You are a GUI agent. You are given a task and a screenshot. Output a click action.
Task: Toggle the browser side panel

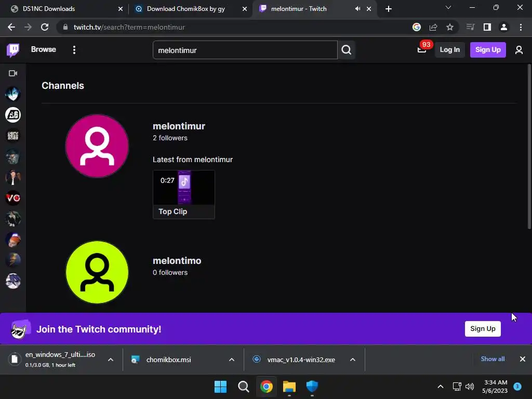pyautogui.click(x=487, y=27)
